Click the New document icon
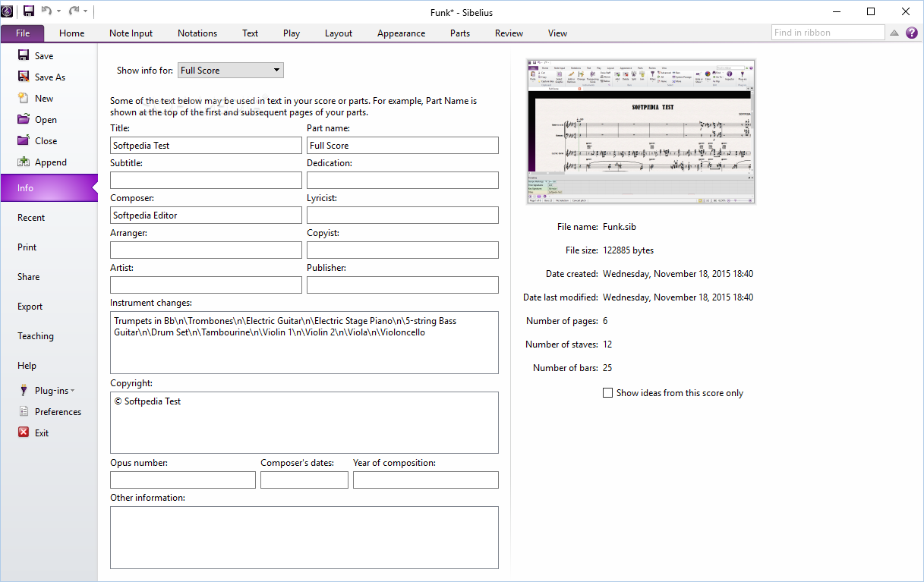 click(24, 98)
